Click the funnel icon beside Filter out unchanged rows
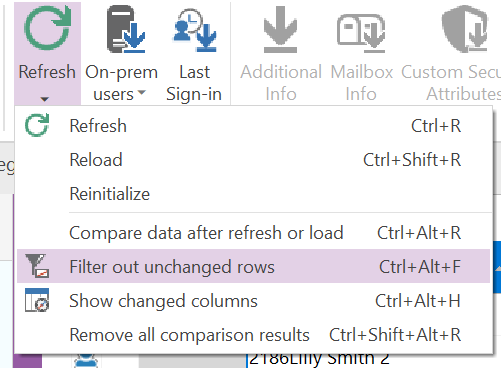Viewport: 501px width, 368px height. click(37, 266)
